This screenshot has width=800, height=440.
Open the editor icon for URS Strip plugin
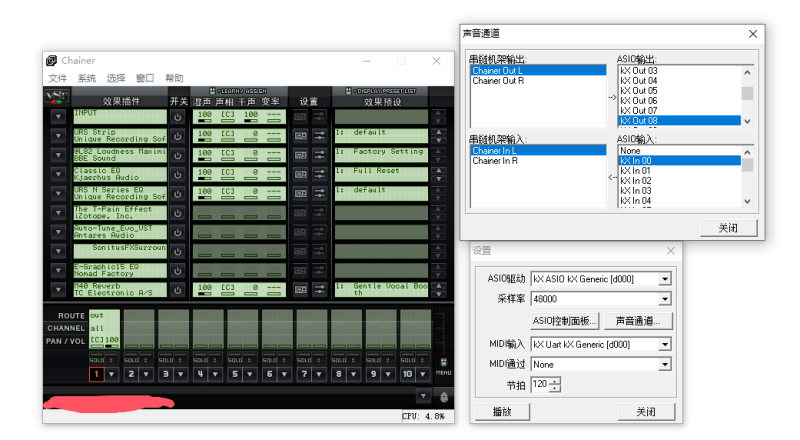pos(301,136)
